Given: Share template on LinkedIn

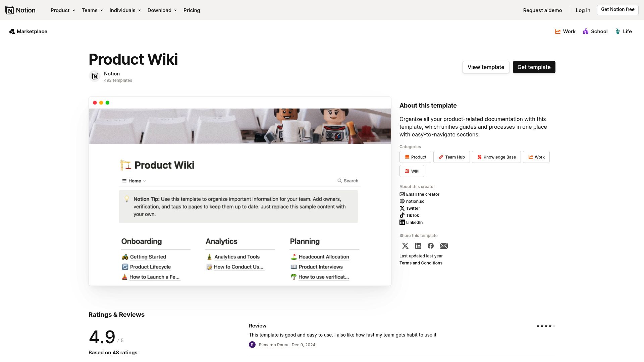Looking at the screenshot, I should [418, 246].
